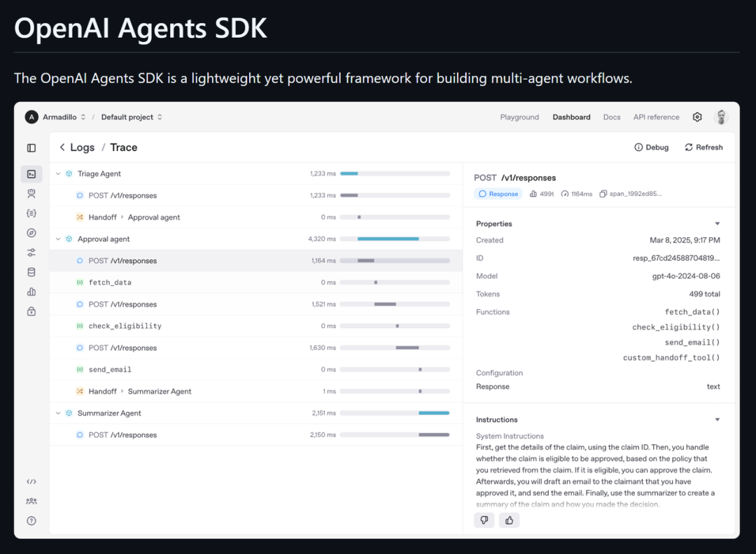Open the team members sidebar icon

tap(31, 502)
